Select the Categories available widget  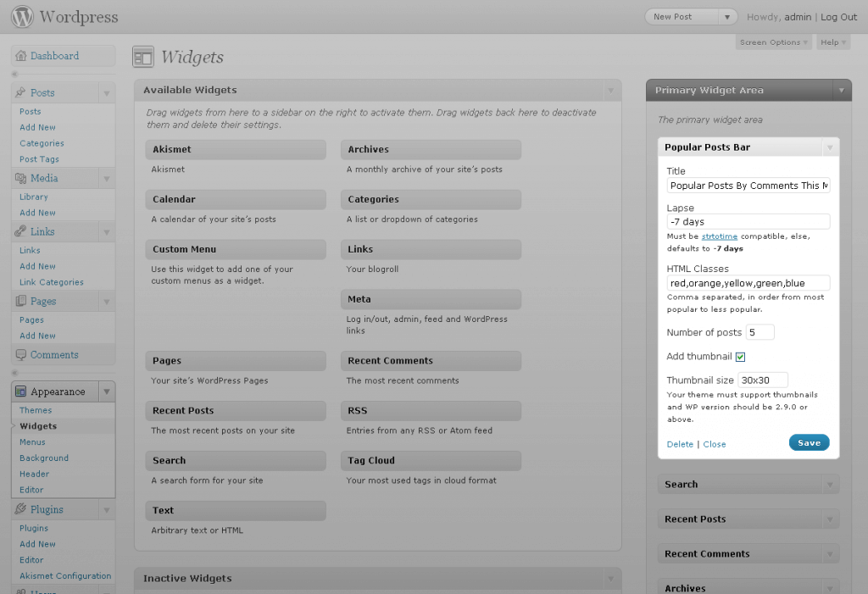(x=431, y=199)
